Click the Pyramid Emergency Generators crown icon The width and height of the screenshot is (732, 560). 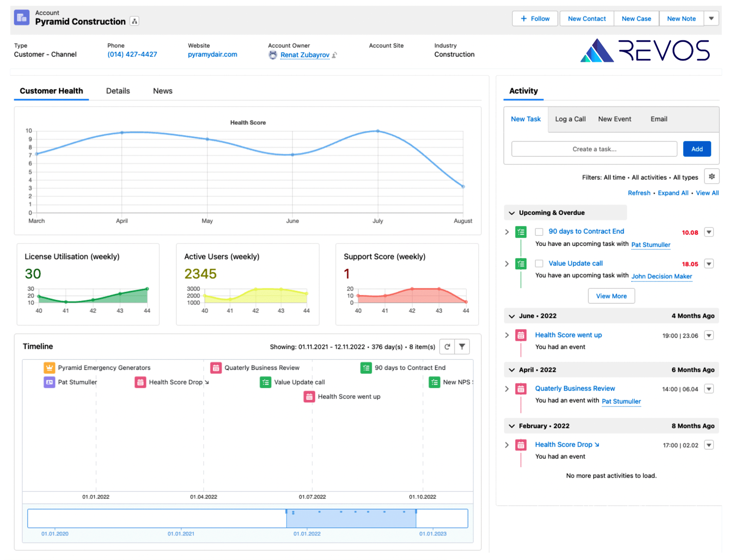pyautogui.click(x=49, y=368)
